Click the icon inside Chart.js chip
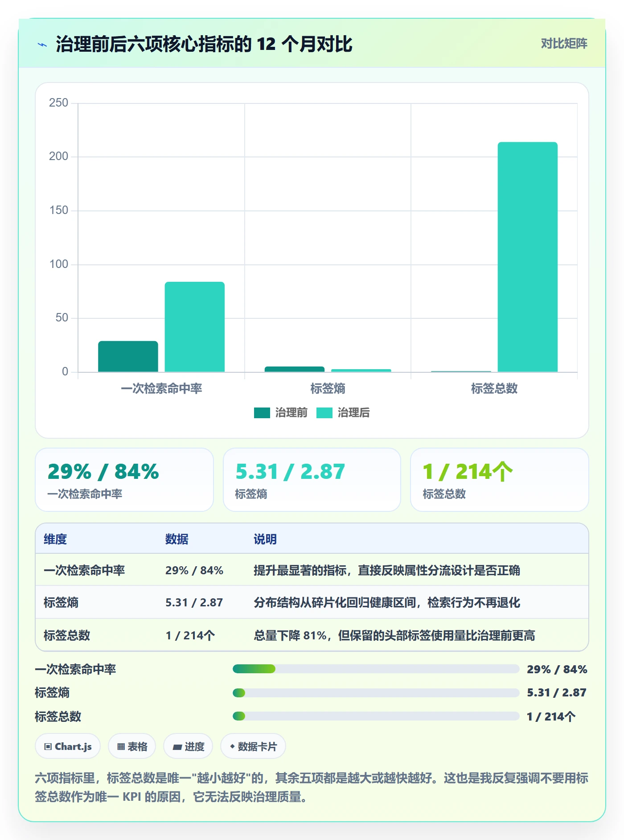This screenshot has width=624, height=840. [48, 747]
